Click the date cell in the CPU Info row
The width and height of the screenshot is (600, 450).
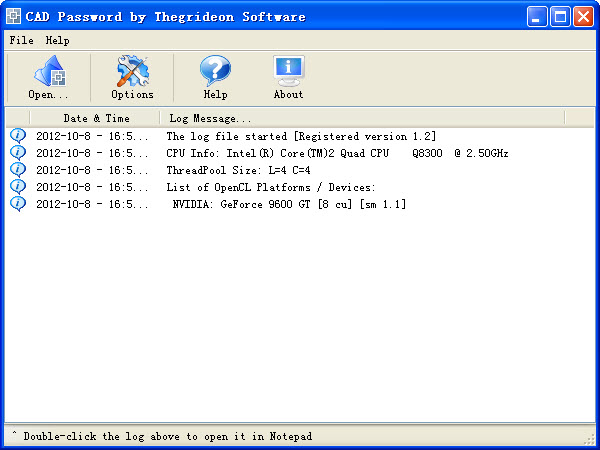click(92, 153)
